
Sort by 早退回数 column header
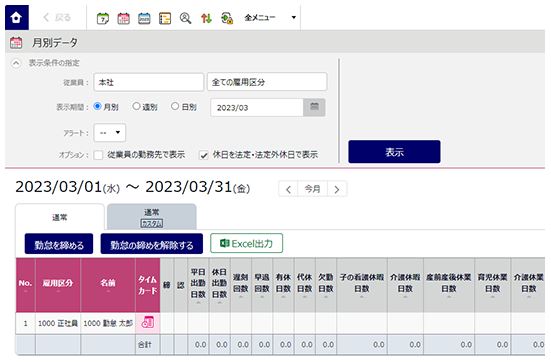pos(262,285)
